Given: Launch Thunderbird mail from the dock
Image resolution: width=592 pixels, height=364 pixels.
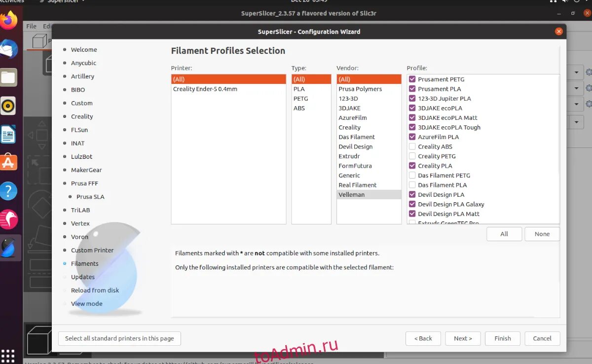Looking at the screenshot, I should [9, 49].
